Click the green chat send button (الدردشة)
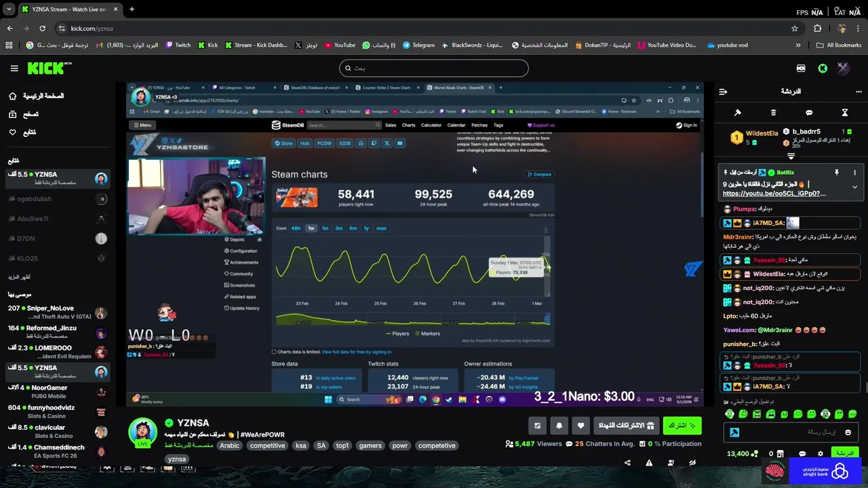Viewport: 868px width, 488px height. (844, 453)
